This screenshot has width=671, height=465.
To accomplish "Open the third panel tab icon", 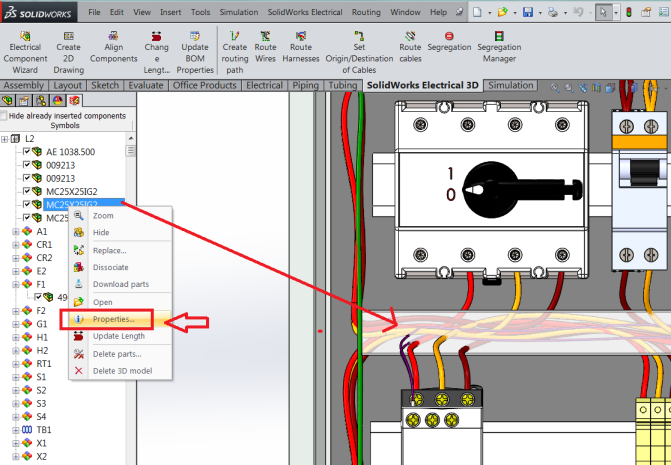I will (41, 101).
